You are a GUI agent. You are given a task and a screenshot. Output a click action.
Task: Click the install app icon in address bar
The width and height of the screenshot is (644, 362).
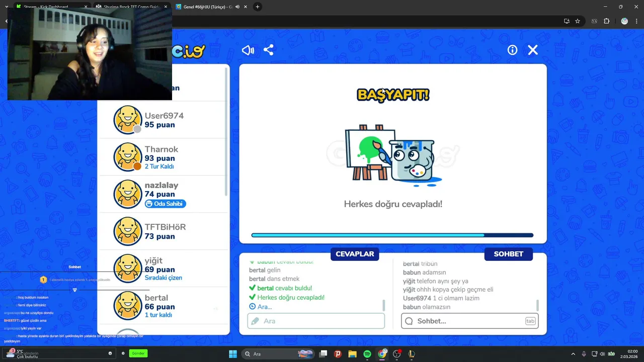point(567,21)
